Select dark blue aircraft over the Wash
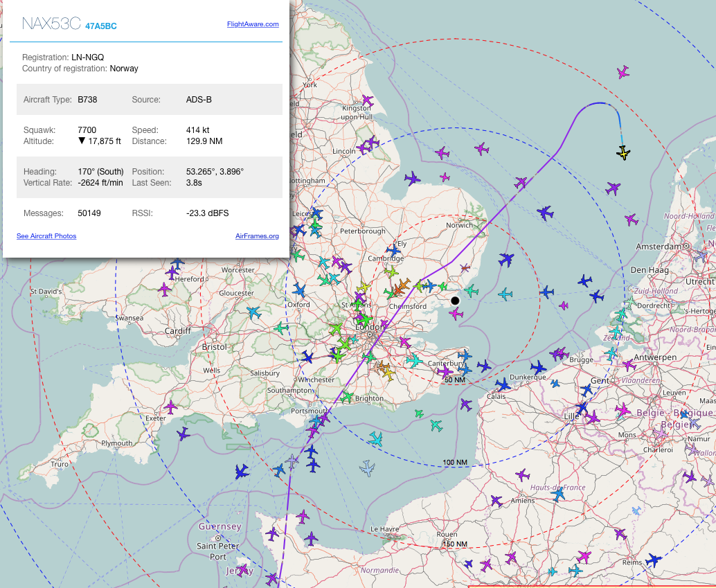This screenshot has width=716, height=588. [412, 178]
